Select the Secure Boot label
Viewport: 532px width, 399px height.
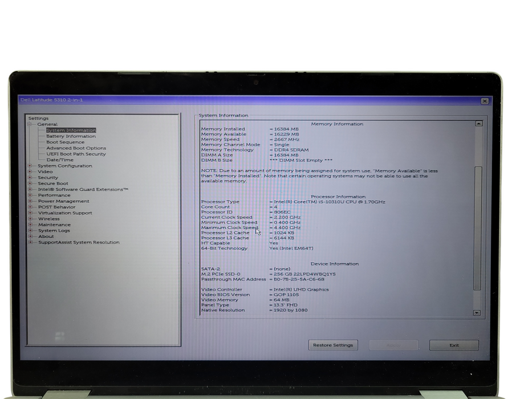[53, 183]
